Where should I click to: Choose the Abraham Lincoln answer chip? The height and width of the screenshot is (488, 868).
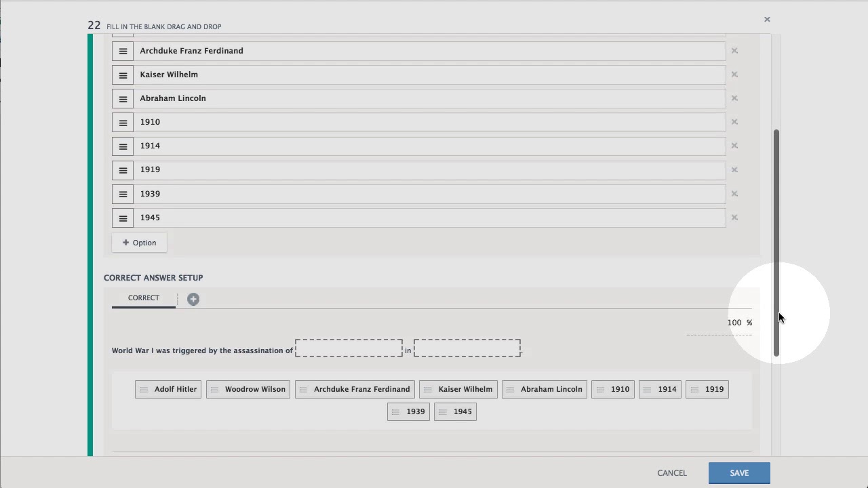(545, 389)
